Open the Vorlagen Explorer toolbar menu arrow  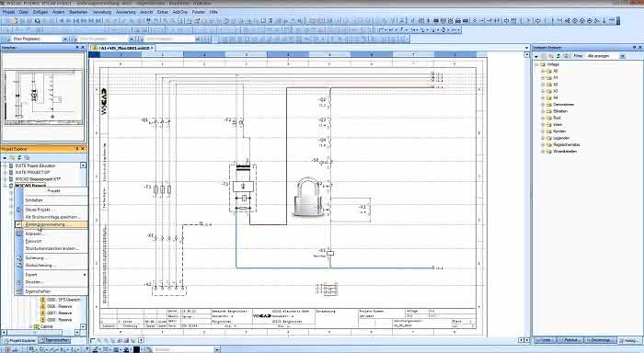pyautogui.click(x=536, y=56)
